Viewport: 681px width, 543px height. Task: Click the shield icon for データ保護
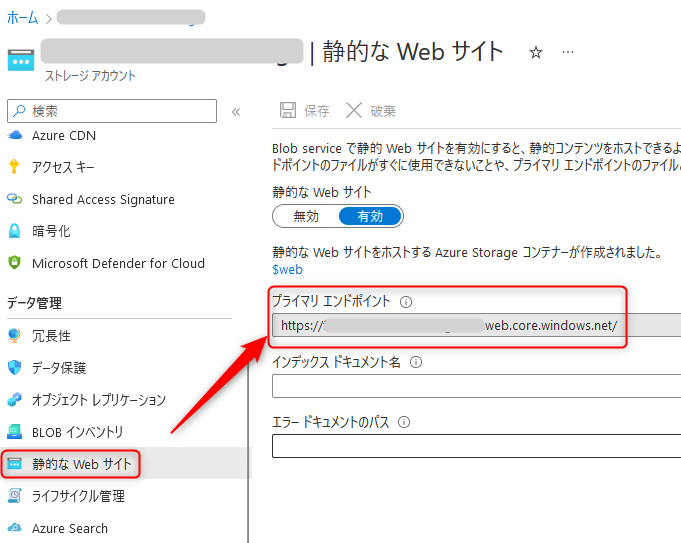pyautogui.click(x=15, y=368)
